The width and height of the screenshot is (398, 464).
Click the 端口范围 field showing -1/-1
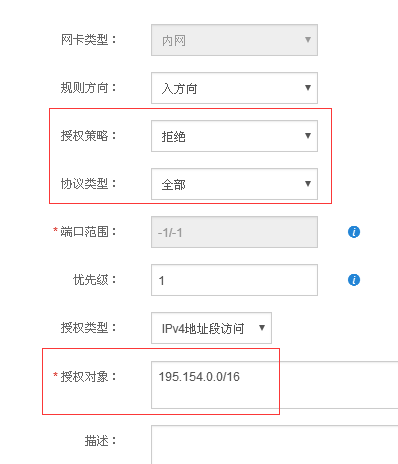(x=234, y=232)
